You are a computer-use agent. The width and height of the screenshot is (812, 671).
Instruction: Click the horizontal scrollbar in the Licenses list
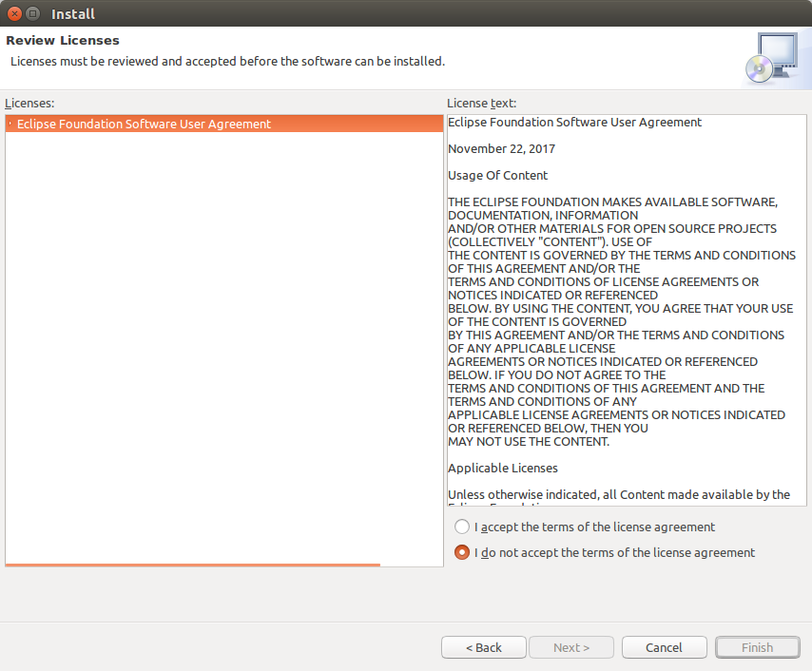point(193,565)
